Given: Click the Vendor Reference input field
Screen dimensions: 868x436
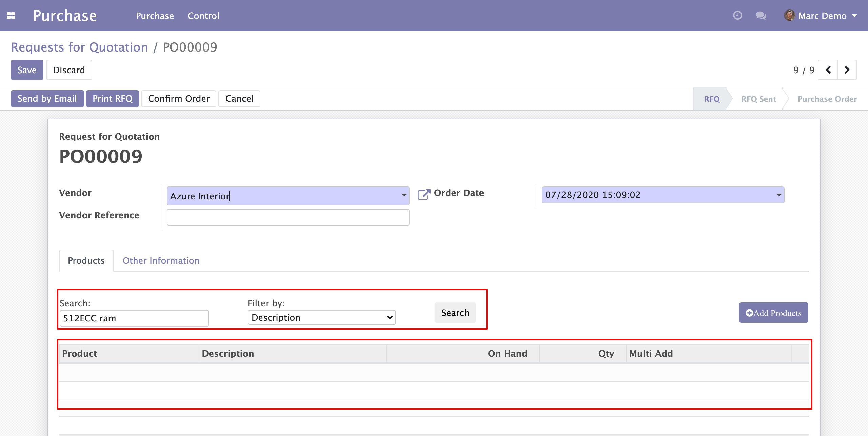Looking at the screenshot, I should pyautogui.click(x=288, y=217).
